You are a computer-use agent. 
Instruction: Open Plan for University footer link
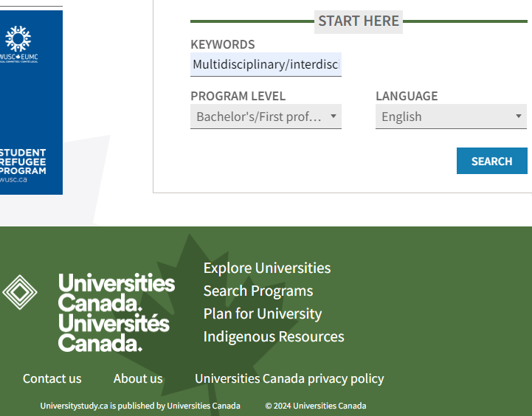click(263, 313)
